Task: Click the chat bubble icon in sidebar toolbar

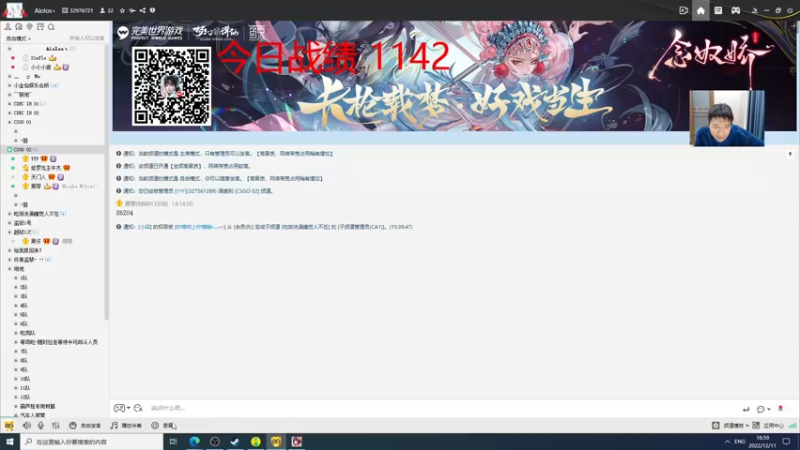Action: tap(18, 27)
